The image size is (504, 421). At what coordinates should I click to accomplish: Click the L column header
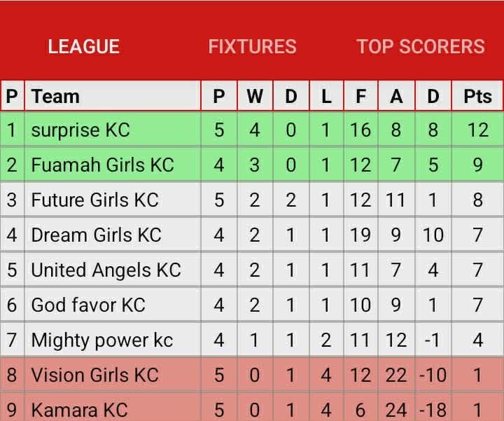[326, 96]
